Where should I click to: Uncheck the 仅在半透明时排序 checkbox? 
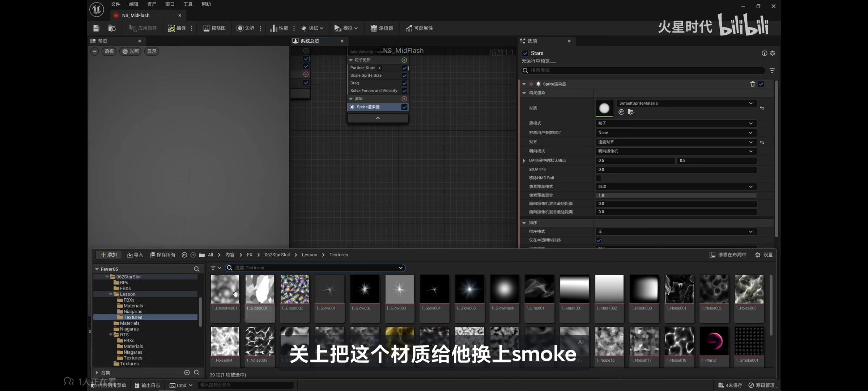click(599, 240)
